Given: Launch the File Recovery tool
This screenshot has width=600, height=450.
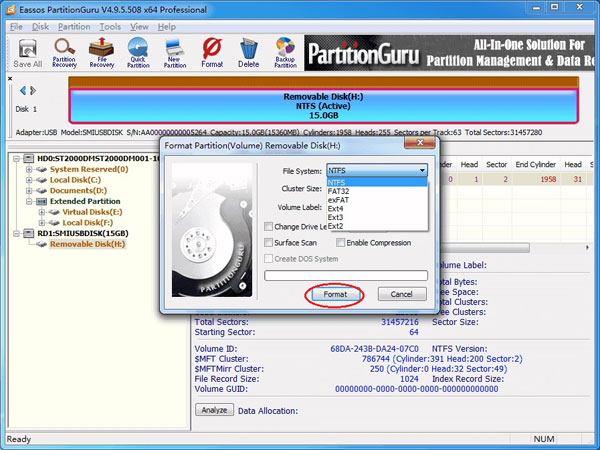Looking at the screenshot, I should click(x=101, y=53).
